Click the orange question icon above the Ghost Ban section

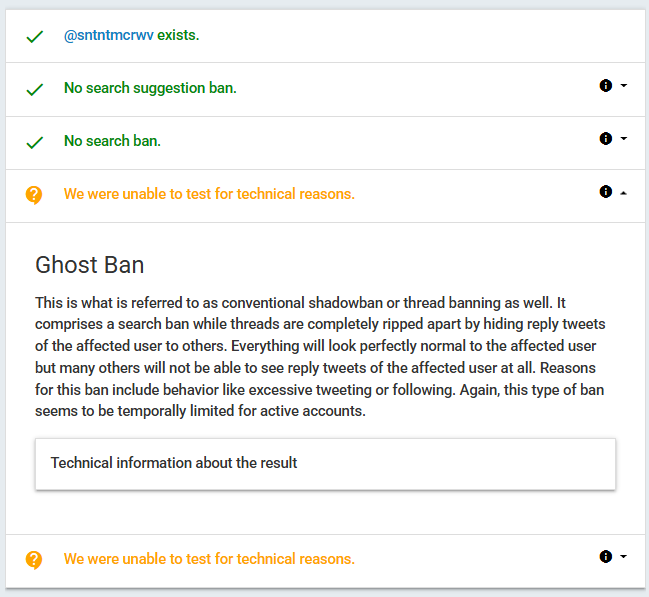point(34,195)
